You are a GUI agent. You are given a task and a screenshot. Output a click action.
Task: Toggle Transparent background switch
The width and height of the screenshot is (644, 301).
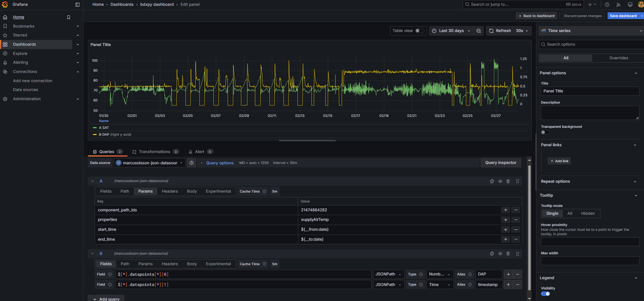click(545, 132)
